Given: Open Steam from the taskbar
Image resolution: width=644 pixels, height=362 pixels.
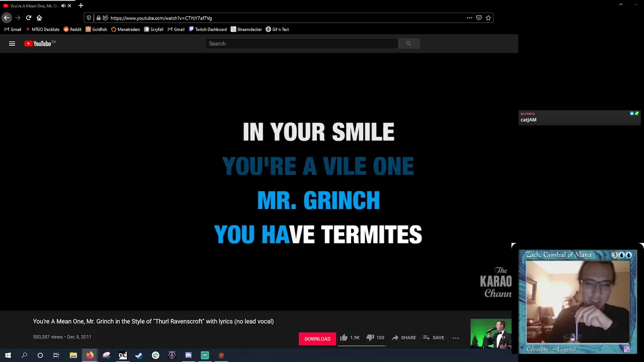Looking at the screenshot, I should pyautogui.click(x=139, y=355).
